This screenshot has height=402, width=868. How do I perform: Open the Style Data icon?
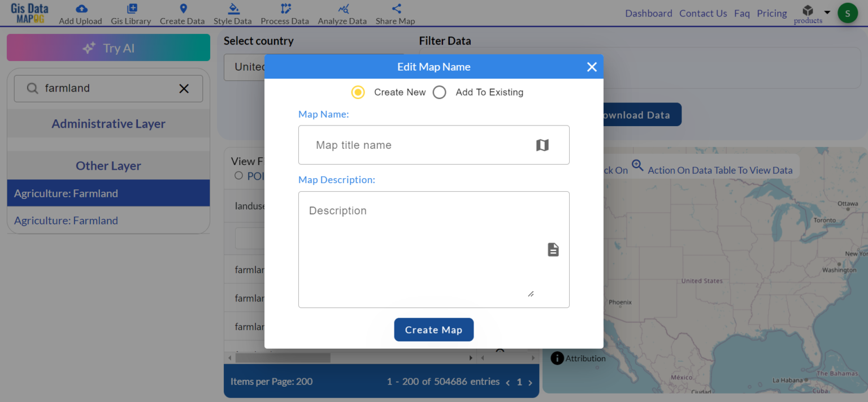[233, 8]
